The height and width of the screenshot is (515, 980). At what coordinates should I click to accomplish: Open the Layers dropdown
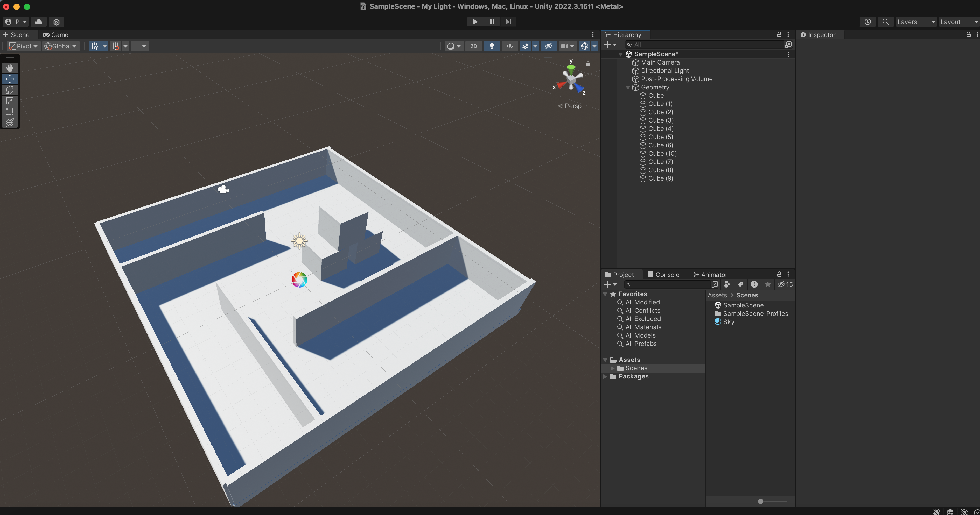[x=915, y=22]
